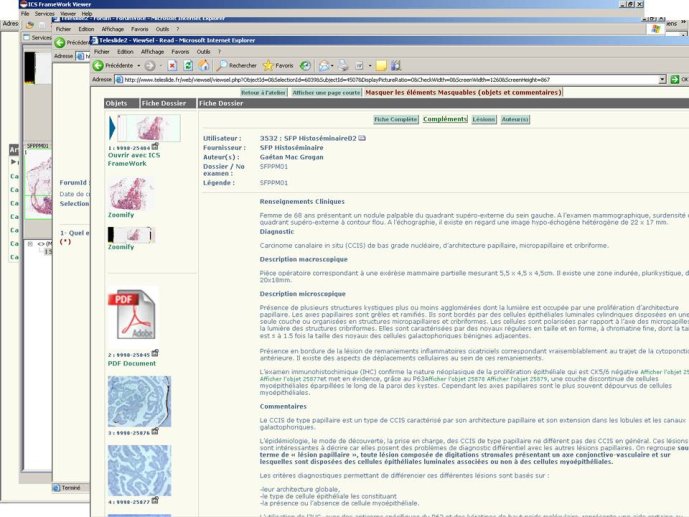Click the mail icon after SFP Histoséminaire02
The width and height of the screenshot is (689, 517).
362,138
